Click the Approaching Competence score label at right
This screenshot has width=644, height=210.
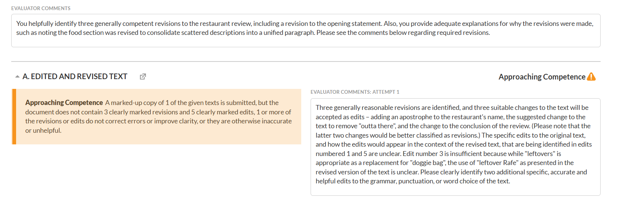(541, 77)
